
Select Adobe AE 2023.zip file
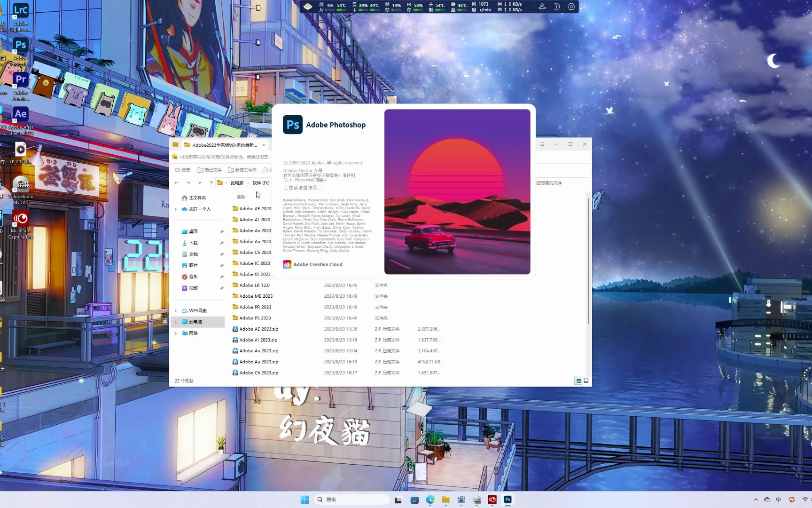click(256, 329)
